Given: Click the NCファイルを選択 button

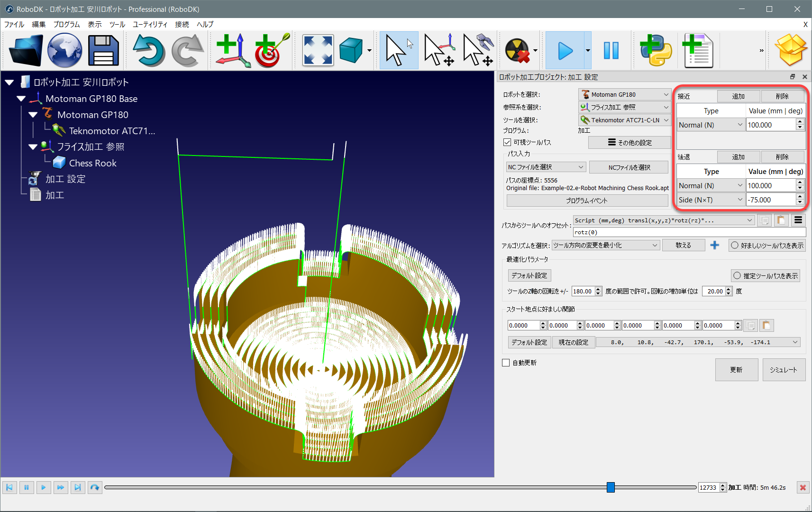Looking at the screenshot, I should click(x=629, y=167).
